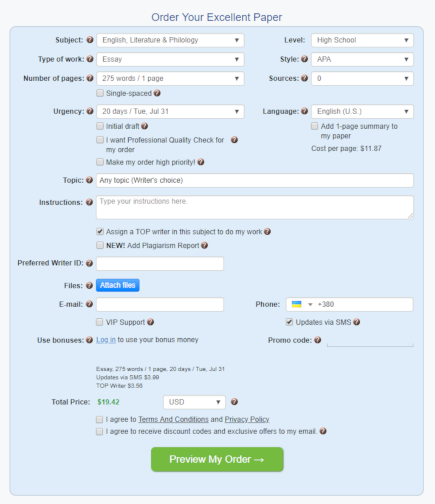Click the question mark icon next to Urgency

click(x=90, y=111)
